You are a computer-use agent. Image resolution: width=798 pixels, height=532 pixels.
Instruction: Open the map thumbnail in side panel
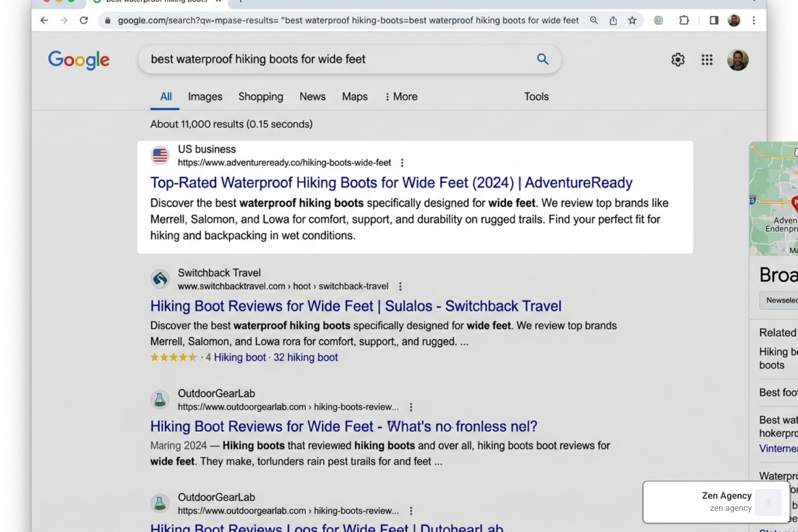pyautogui.click(x=774, y=198)
